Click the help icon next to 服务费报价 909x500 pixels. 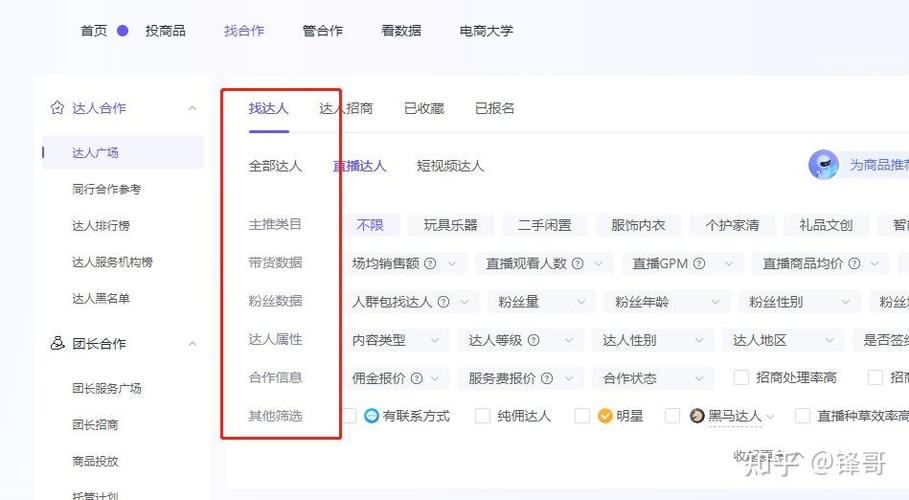(x=547, y=378)
